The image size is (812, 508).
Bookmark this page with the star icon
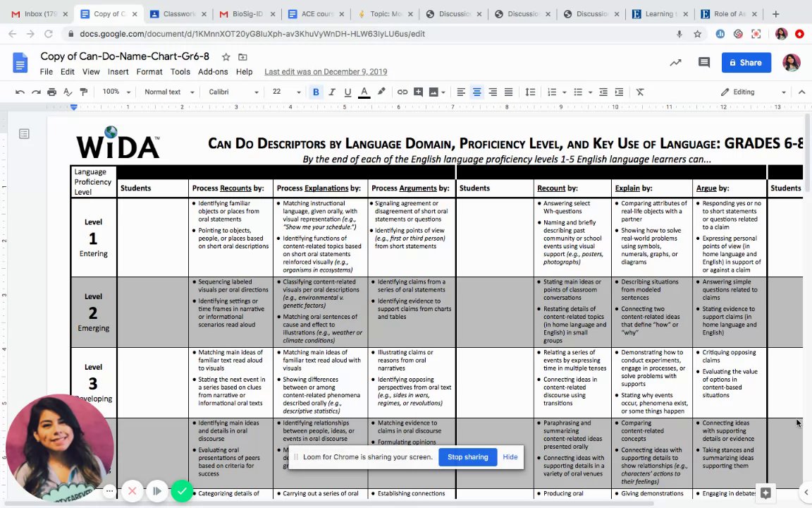pyautogui.click(x=698, y=34)
